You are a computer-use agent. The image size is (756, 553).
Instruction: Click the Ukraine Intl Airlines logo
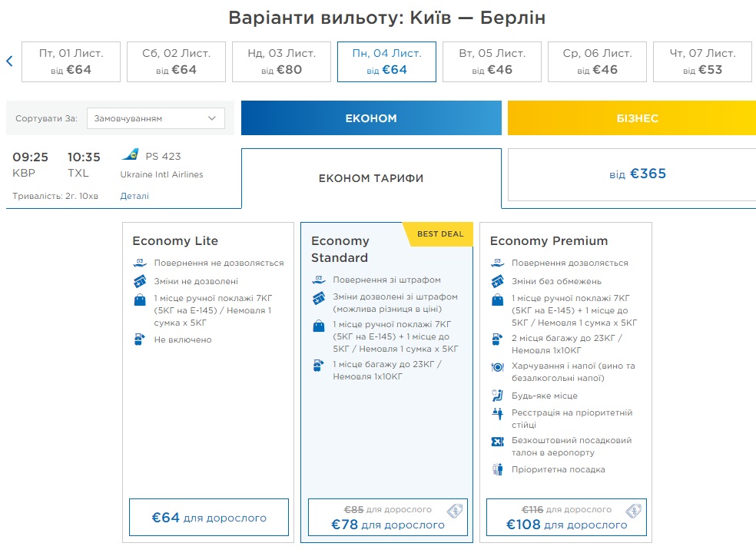tap(131, 155)
